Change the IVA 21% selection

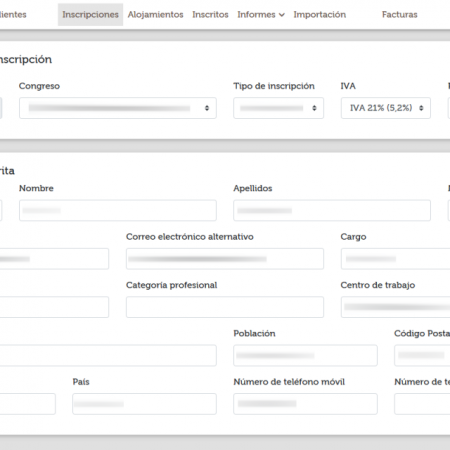[x=386, y=108]
